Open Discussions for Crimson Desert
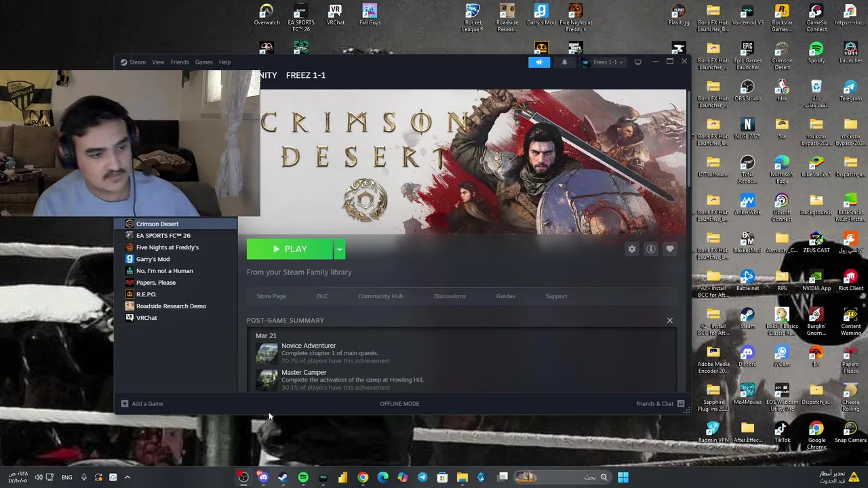 450,296
